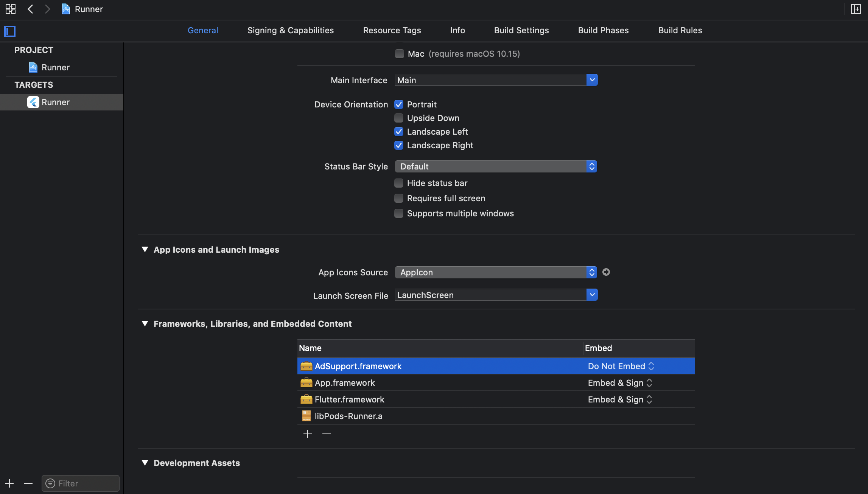The width and height of the screenshot is (868, 494).
Task: Click the PROJECT section header
Action: (x=34, y=50)
